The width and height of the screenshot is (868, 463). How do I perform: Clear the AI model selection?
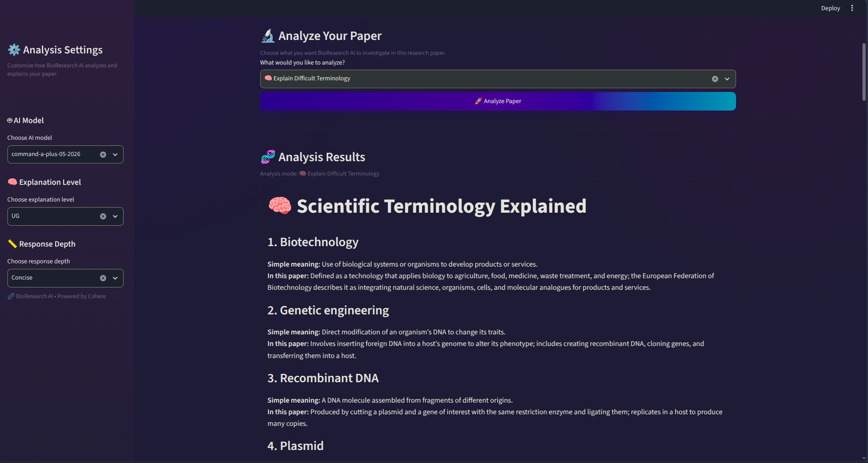click(x=103, y=155)
